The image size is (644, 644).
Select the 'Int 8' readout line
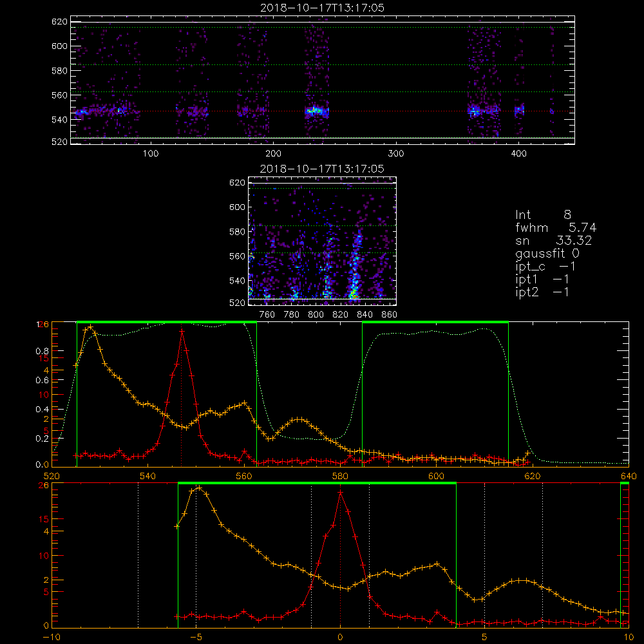tap(543, 215)
